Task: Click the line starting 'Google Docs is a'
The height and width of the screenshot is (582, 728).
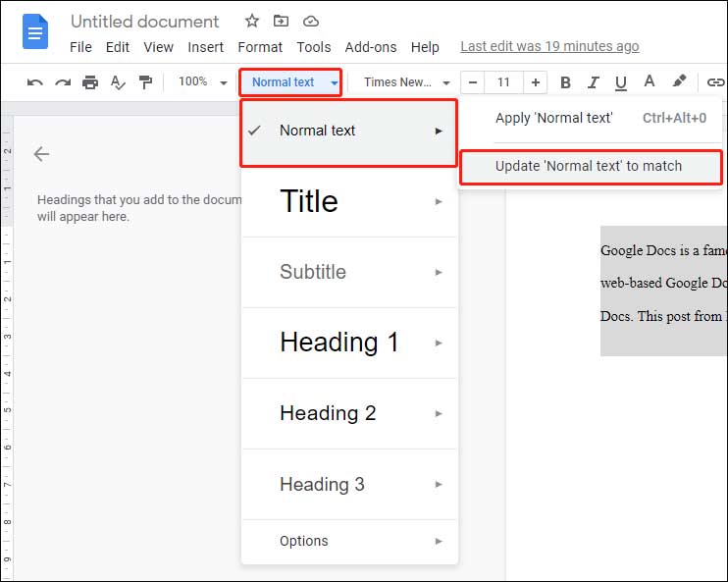Action: tap(663, 250)
